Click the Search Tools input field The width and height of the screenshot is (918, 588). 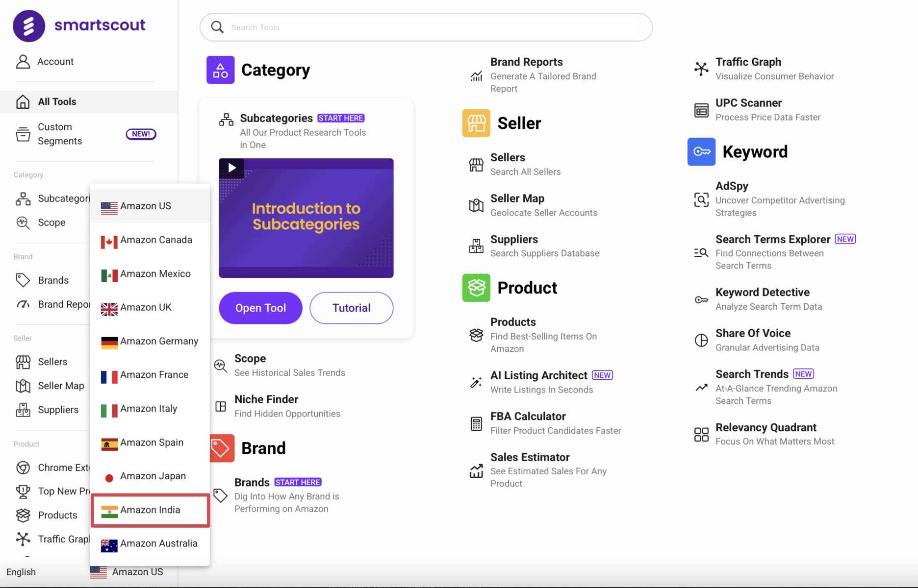[426, 27]
